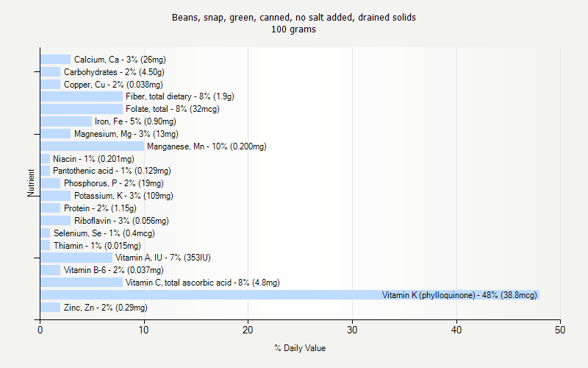Click the Selenium, Se - 1% (0.4mcg) label
This screenshot has height=368, width=588.
click(x=104, y=233)
